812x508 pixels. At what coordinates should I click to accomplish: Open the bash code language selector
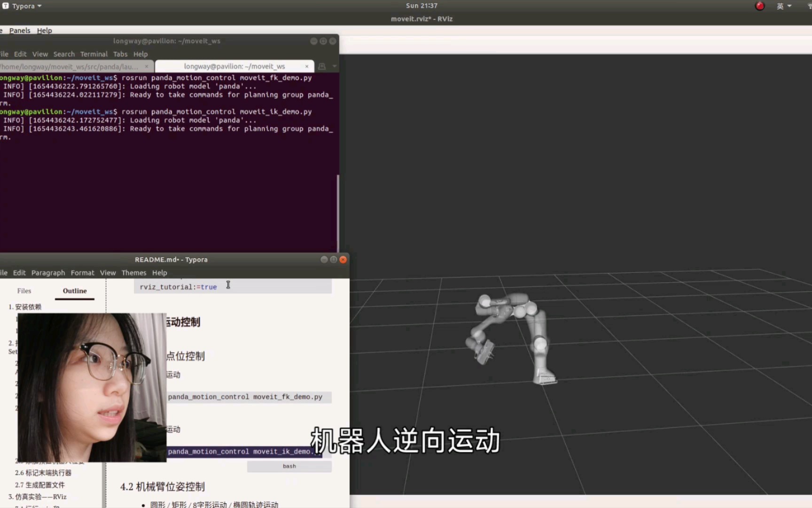coord(289,466)
